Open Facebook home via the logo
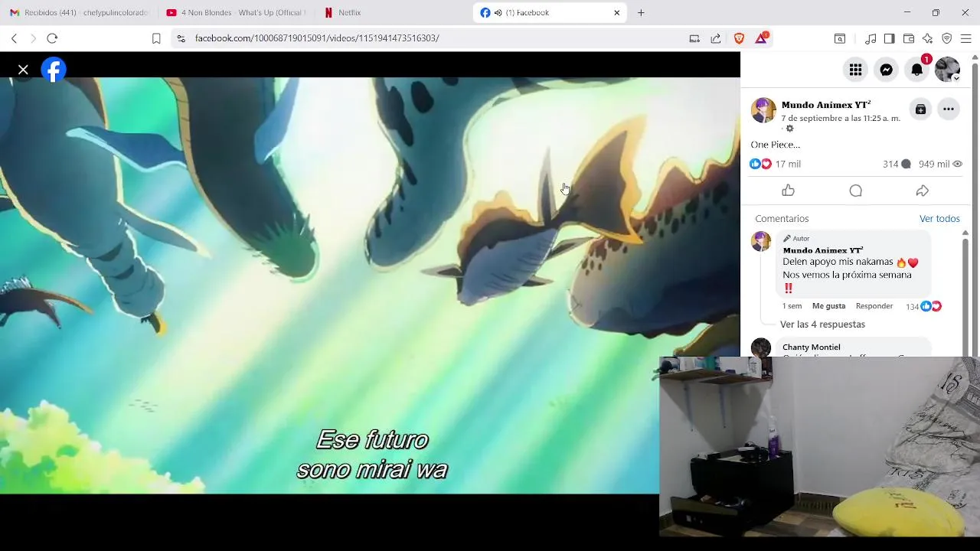980x551 pixels. [54, 70]
